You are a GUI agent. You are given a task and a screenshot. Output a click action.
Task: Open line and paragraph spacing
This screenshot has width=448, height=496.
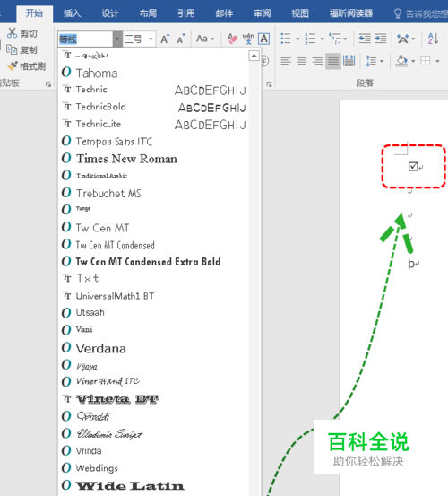click(x=371, y=61)
